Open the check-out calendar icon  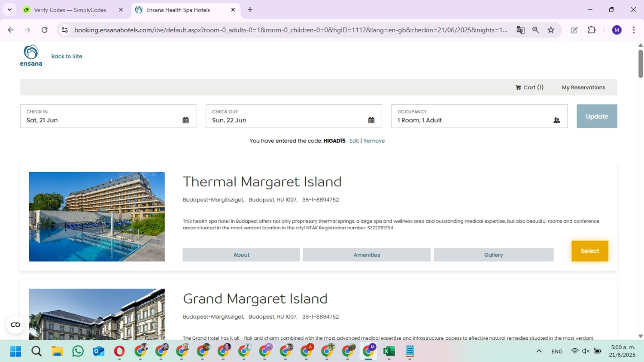(371, 120)
